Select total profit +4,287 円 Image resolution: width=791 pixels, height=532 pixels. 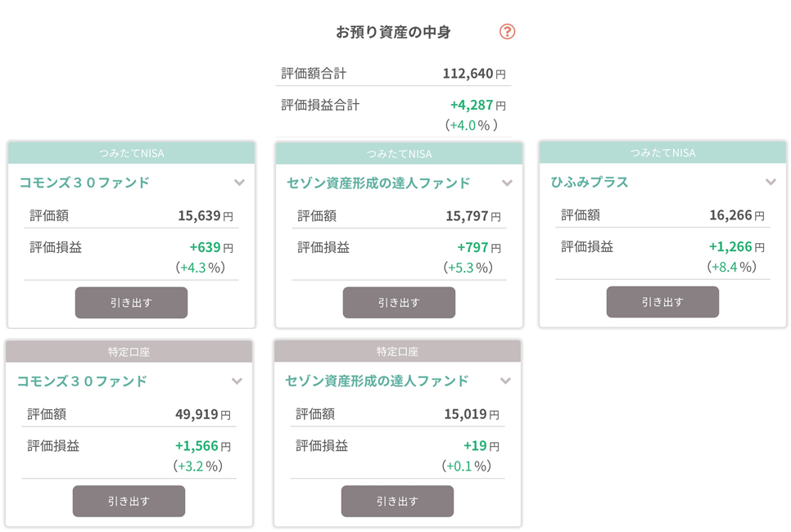(477, 105)
